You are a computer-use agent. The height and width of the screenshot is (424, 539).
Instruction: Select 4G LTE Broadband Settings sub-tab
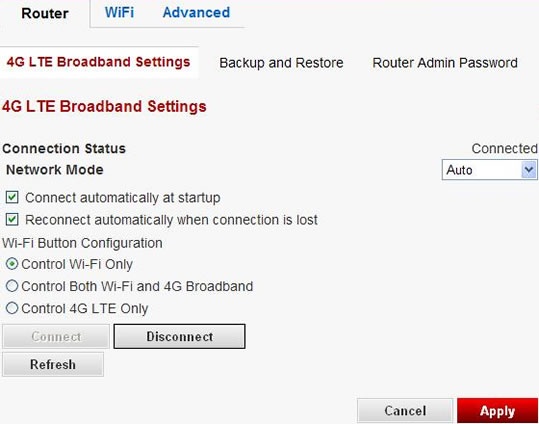click(x=99, y=62)
